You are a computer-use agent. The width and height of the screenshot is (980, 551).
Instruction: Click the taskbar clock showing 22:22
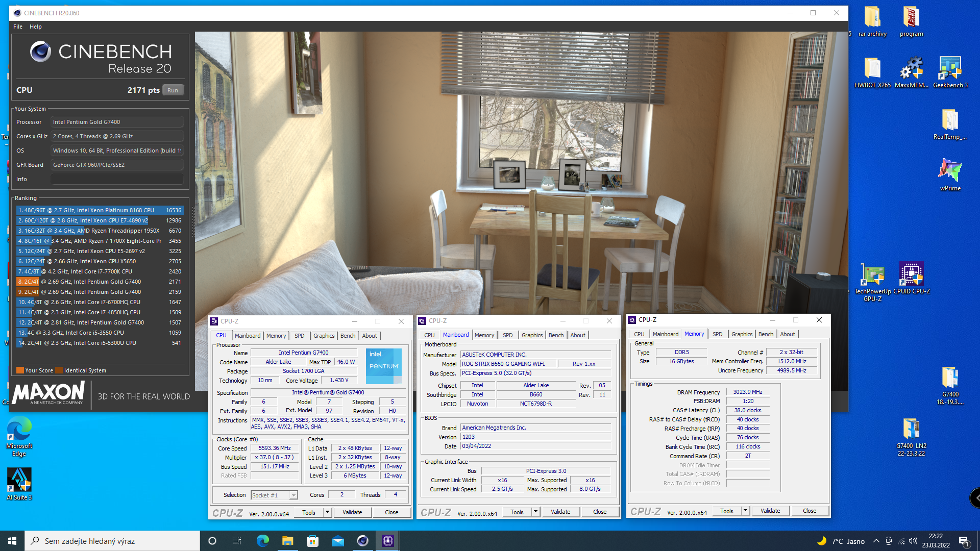tap(936, 541)
